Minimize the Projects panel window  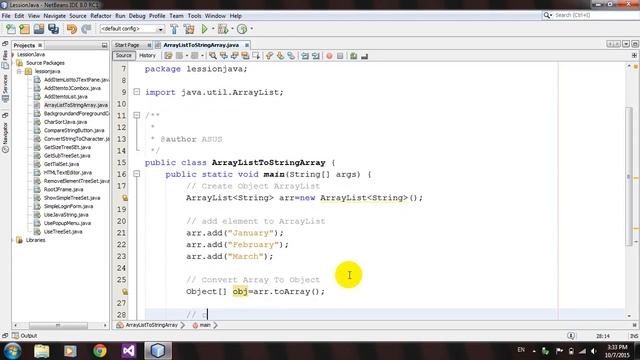[x=104, y=45]
